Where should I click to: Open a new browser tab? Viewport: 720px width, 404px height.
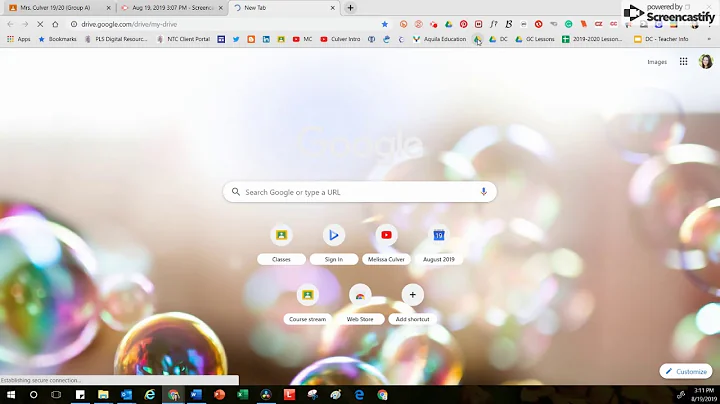pyautogui.click(x=350, y=8)
